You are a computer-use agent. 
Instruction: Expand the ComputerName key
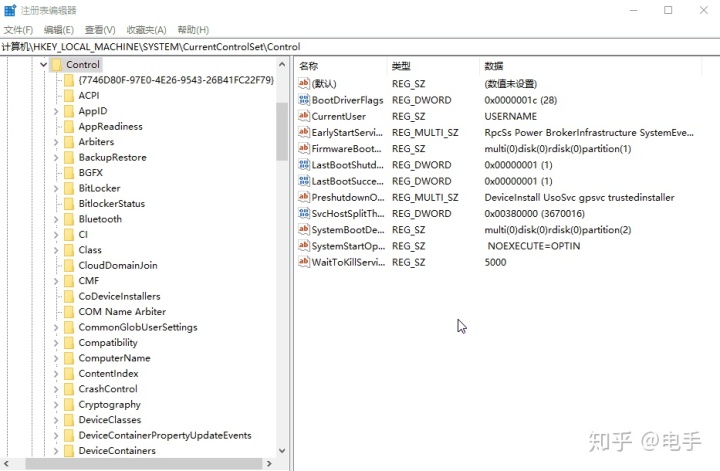pos(56,358)
